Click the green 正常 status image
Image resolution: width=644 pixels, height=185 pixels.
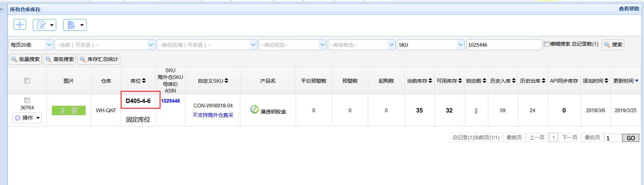pyautogui.click(x=69, y=110)
